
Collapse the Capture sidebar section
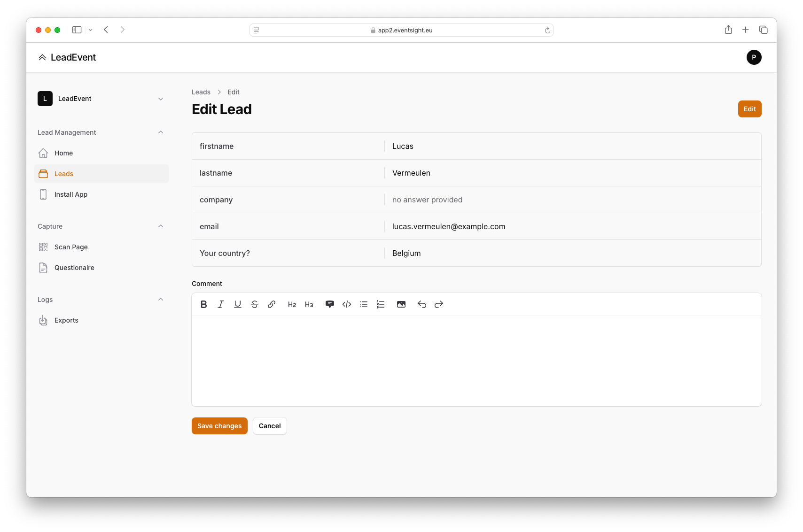pyautogui.click(x=161, y=226)
